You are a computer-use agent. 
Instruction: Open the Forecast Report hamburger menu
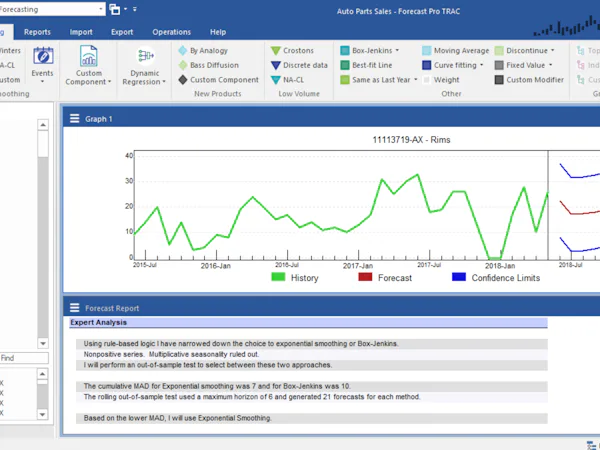[x=75, y=308]
